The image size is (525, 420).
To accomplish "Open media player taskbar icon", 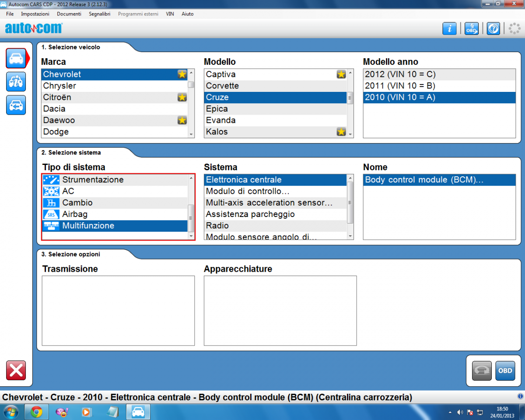I will pyautogui.click(x=87, y=412).
